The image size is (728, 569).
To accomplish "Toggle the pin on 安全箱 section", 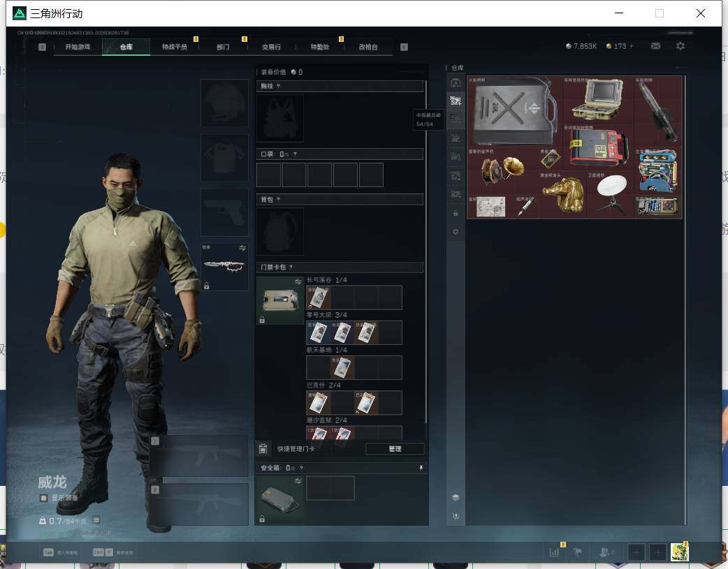I will point(421,468).
